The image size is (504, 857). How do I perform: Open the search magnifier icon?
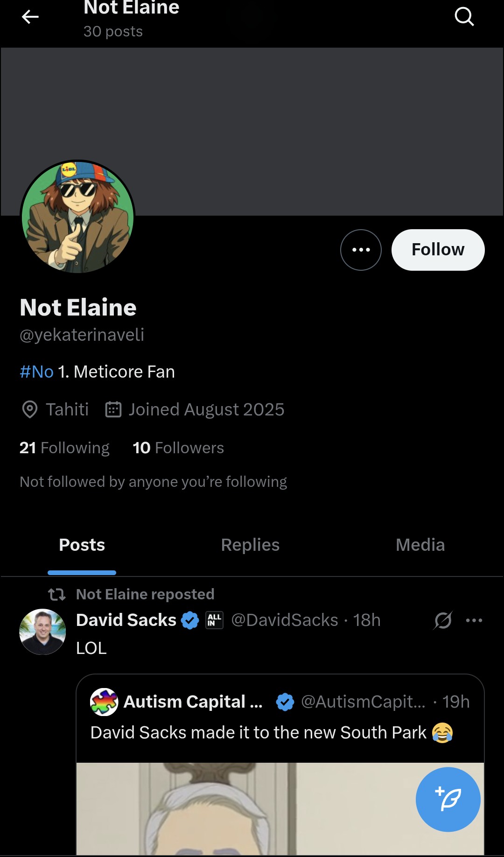pos(464,17)
